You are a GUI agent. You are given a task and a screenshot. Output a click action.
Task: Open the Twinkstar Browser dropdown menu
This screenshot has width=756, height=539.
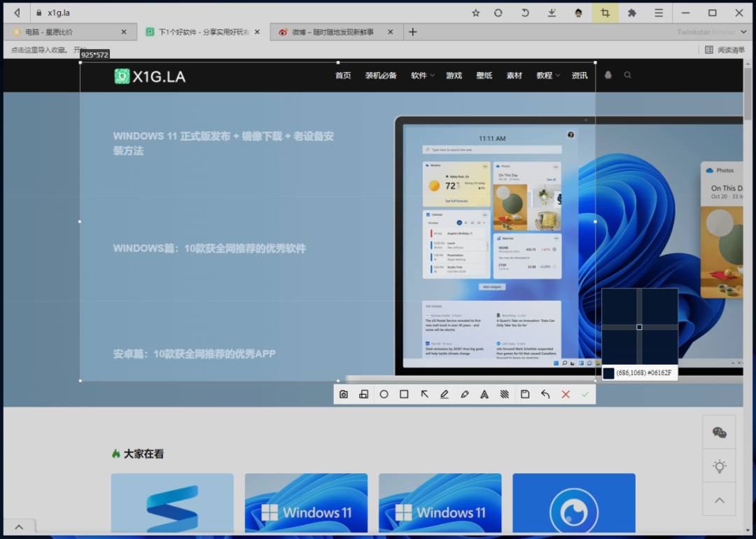click(x=743, y=31)
